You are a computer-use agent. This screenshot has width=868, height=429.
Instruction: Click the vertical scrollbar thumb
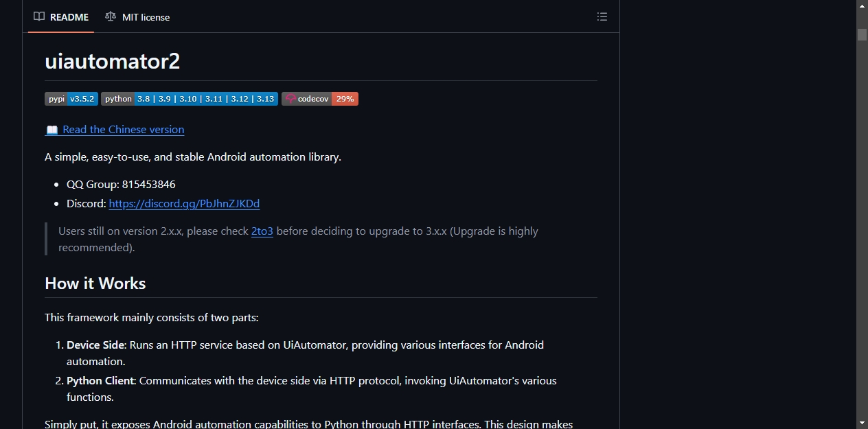point(862,34)
